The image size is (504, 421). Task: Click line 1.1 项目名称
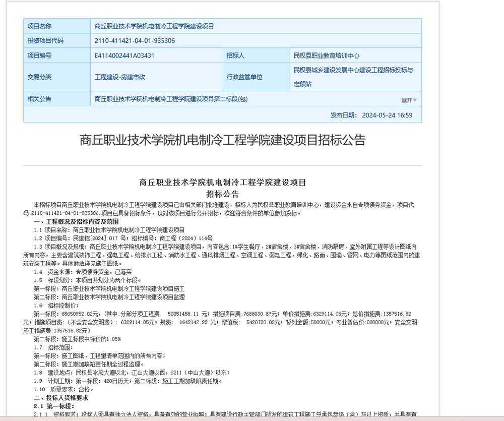click(x=109, y=230)
